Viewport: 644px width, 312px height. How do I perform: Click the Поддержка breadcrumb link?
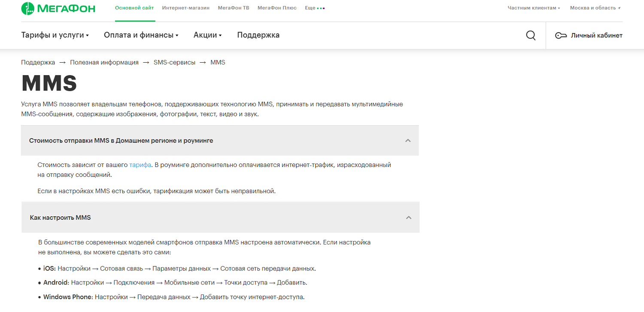coord(38,62)
